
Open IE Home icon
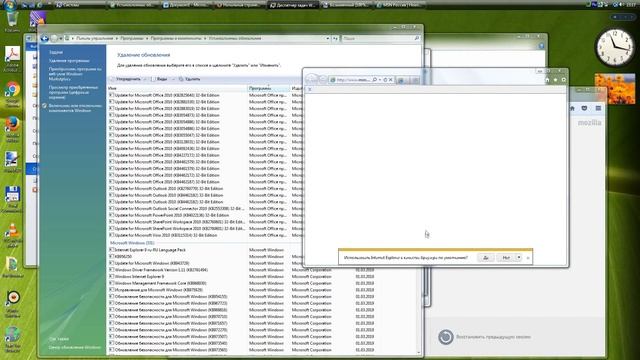547,80
